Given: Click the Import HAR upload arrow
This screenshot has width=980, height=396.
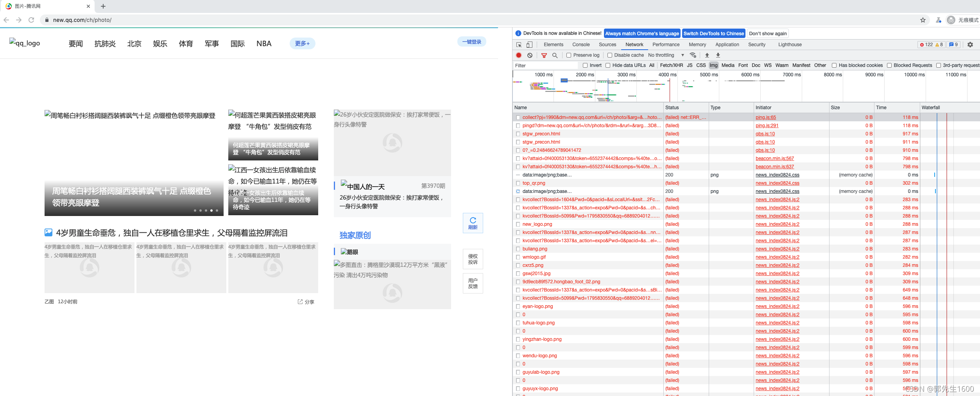Looking at the screenshot, I should [707, 55].
